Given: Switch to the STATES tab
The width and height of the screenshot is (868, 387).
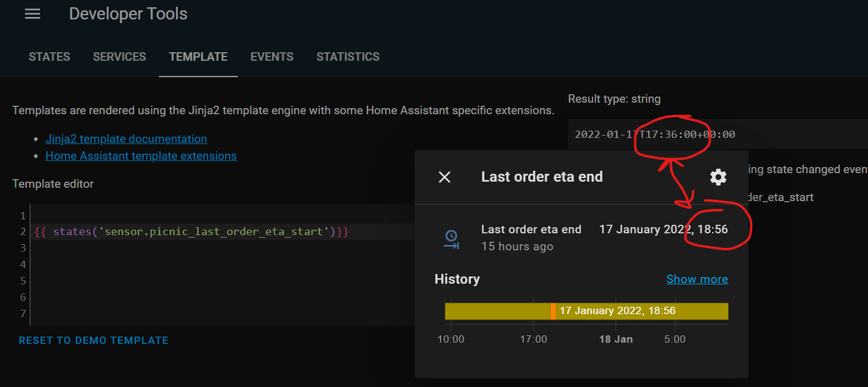Looking at the screenshot, I should click(49, 57).
